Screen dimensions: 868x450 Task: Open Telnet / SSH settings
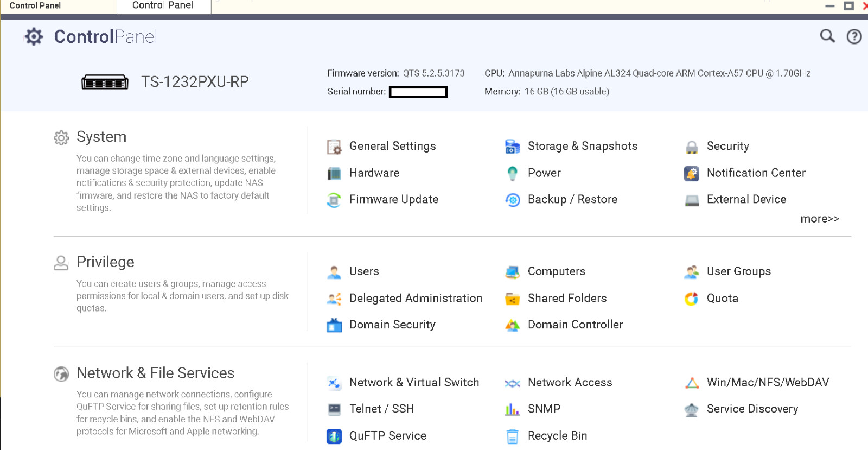381,409
